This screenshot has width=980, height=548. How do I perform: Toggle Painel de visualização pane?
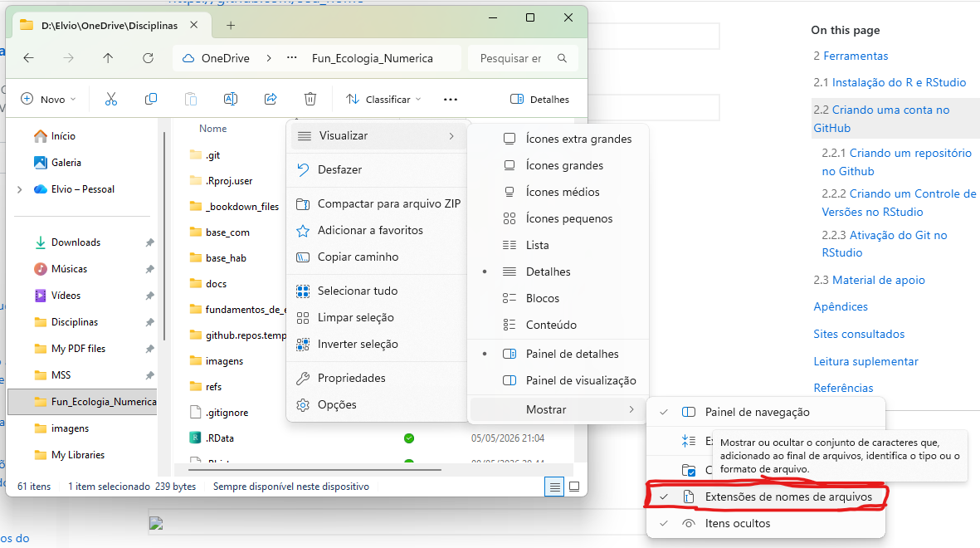(x=558, y=380)
